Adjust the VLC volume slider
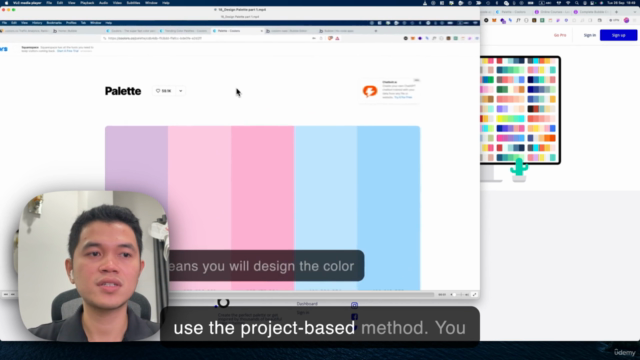This screenshot has width=640, height=360. click(x=460, y=294)
